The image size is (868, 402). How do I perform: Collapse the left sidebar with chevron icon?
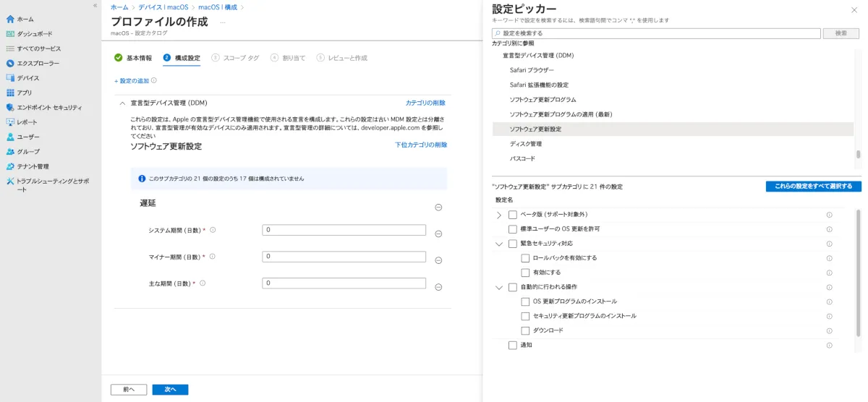95,5
